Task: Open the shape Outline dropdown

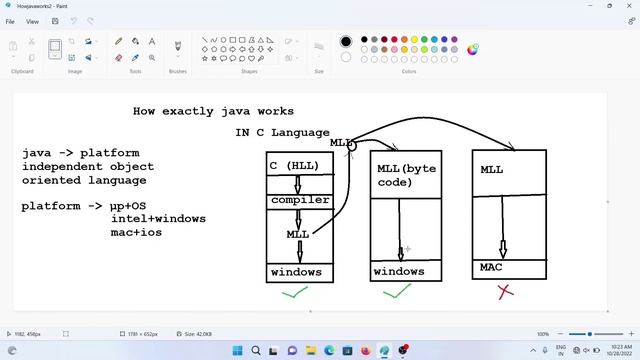Action: [x=297, y=41]
